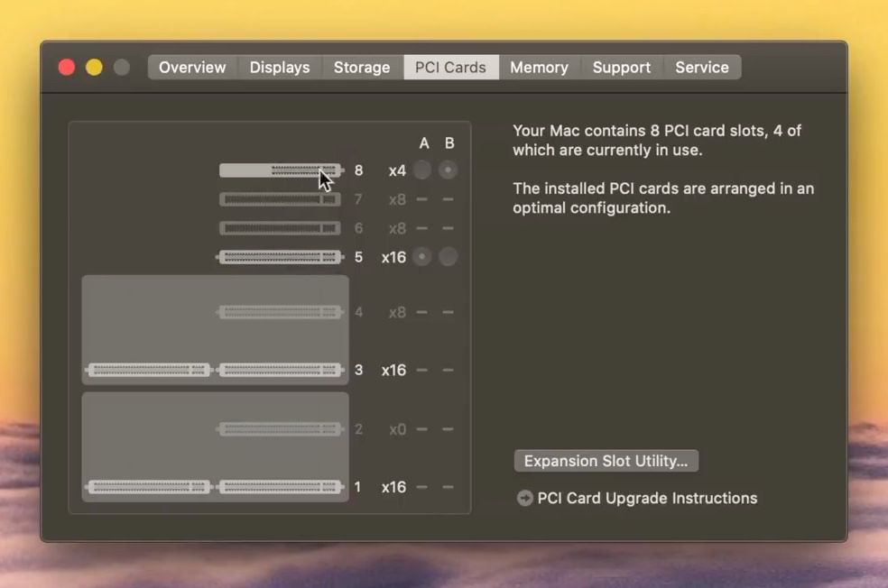
Task: Select PCI slot 2 connector graphic
Action: (x=281, y=429)
